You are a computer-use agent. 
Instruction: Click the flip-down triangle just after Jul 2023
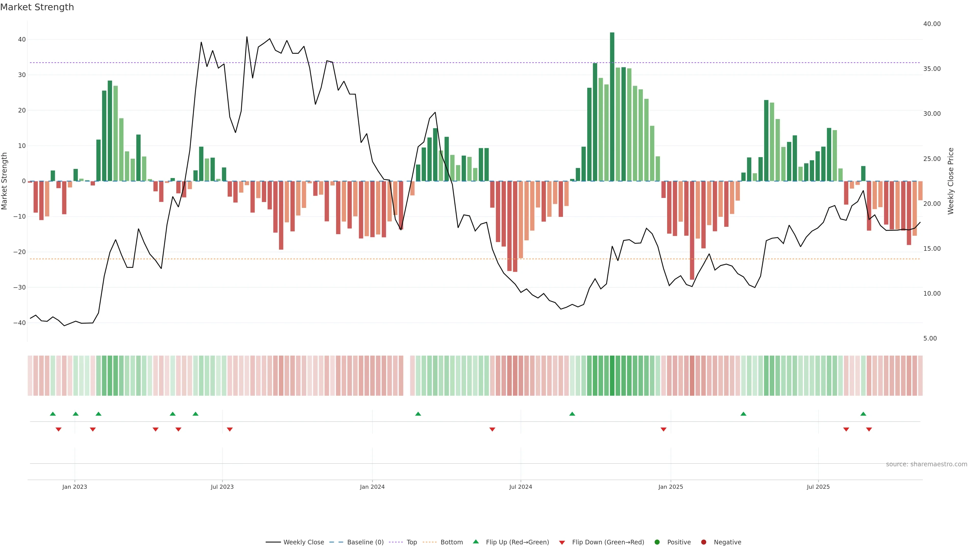tap(230, 429)
